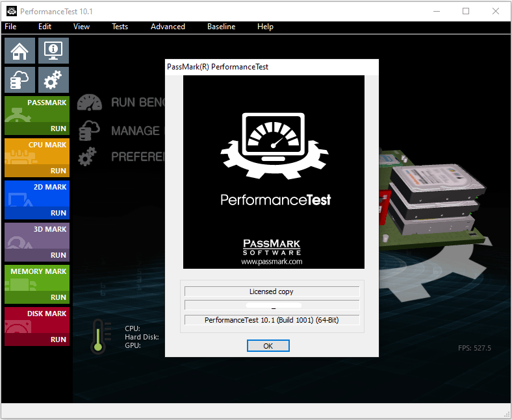
Task: Click the 'RUN BENC' main heading
Action: coord(138,103)
